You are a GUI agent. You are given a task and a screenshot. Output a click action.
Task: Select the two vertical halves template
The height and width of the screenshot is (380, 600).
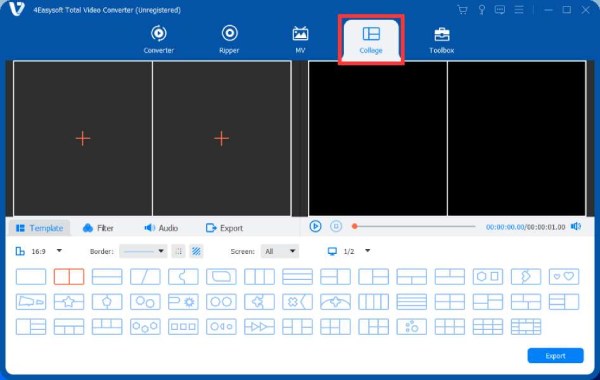(69, 277)
